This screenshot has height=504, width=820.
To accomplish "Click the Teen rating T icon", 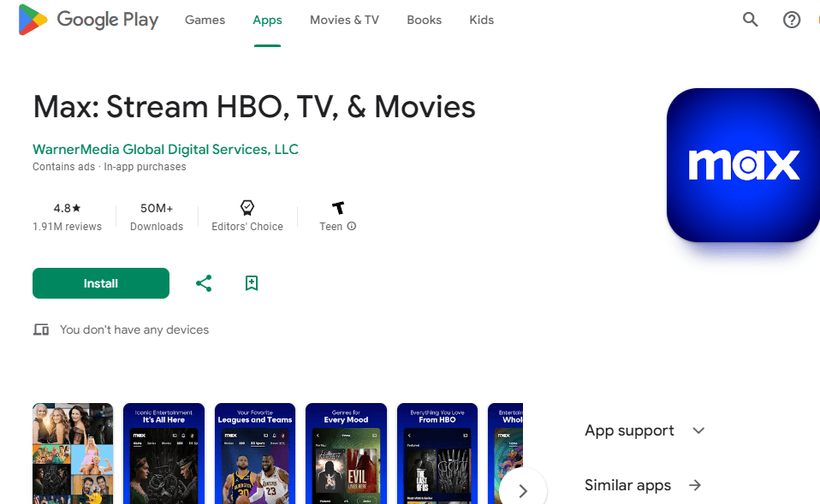I will [x=338, y=208].
